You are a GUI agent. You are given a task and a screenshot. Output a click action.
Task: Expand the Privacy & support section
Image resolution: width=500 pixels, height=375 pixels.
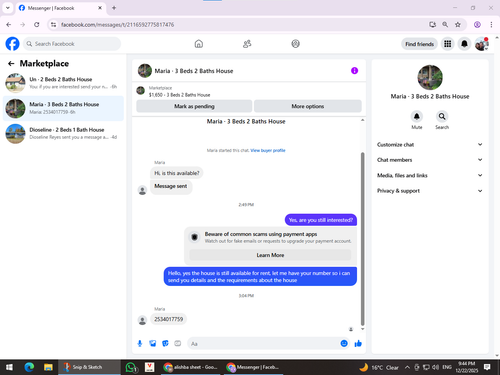[430, 191]
